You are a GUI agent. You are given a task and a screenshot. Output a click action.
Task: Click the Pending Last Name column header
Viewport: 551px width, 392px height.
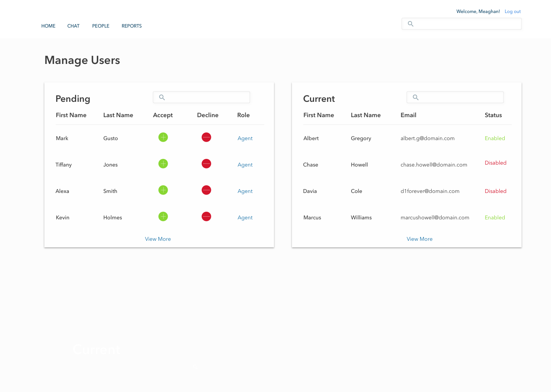tap(118, 115)
